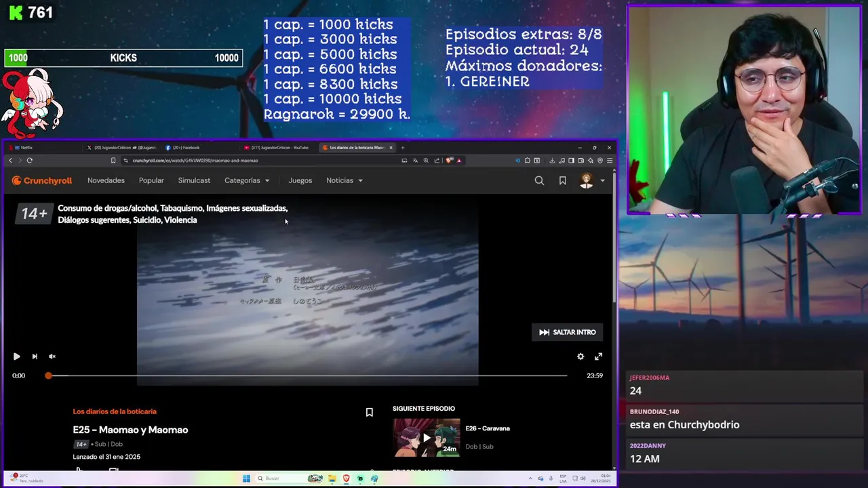Open player settings gear
This screenshot has height=488, width=868.
coord(580,357)
